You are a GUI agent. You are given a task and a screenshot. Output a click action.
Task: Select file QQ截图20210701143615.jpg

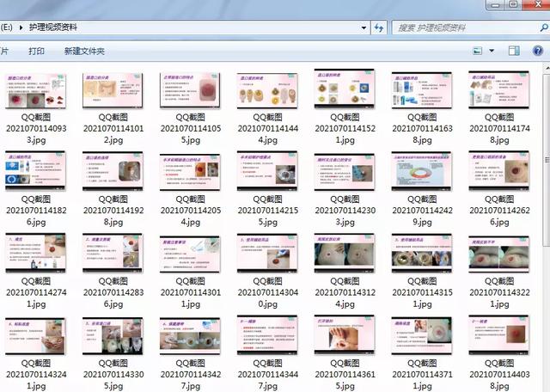pos(345,354)
